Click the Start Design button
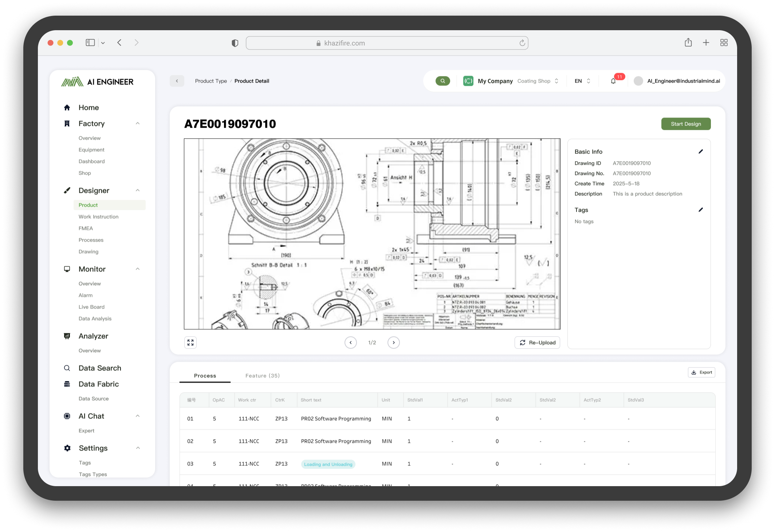Screen dimensions: 775x532 pos(685,124)
